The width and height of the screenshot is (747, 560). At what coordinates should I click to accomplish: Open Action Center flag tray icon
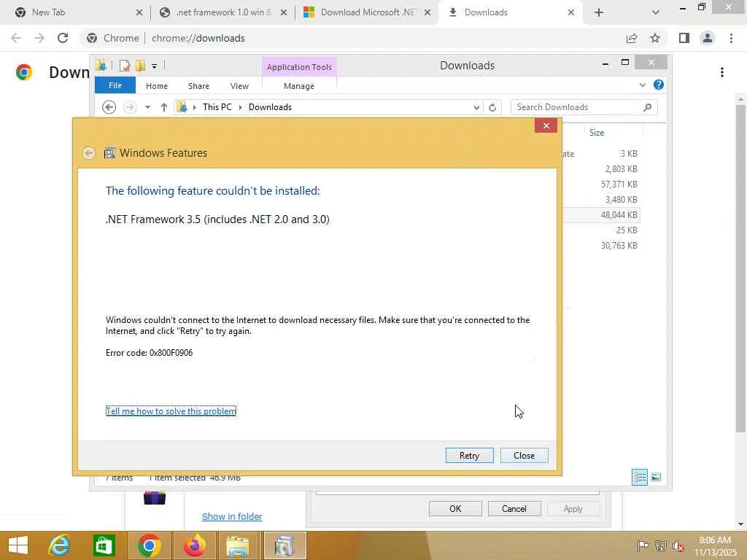pyautogui.click(x=643, y=545)
